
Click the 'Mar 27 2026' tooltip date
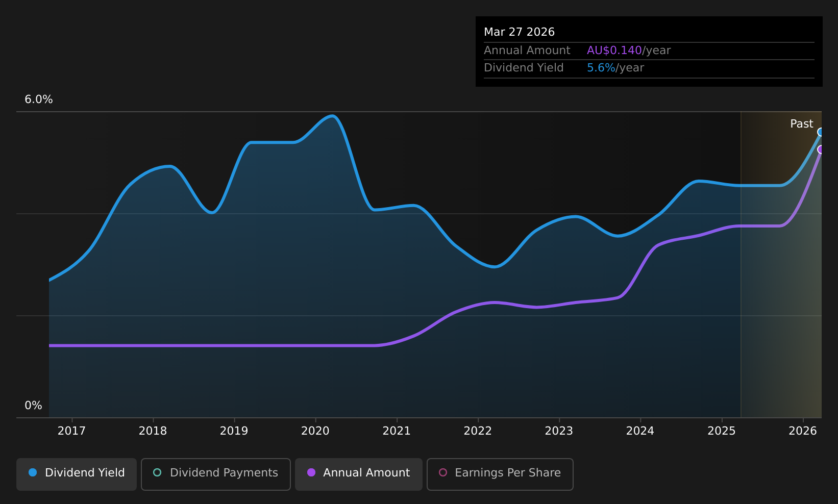519,32
